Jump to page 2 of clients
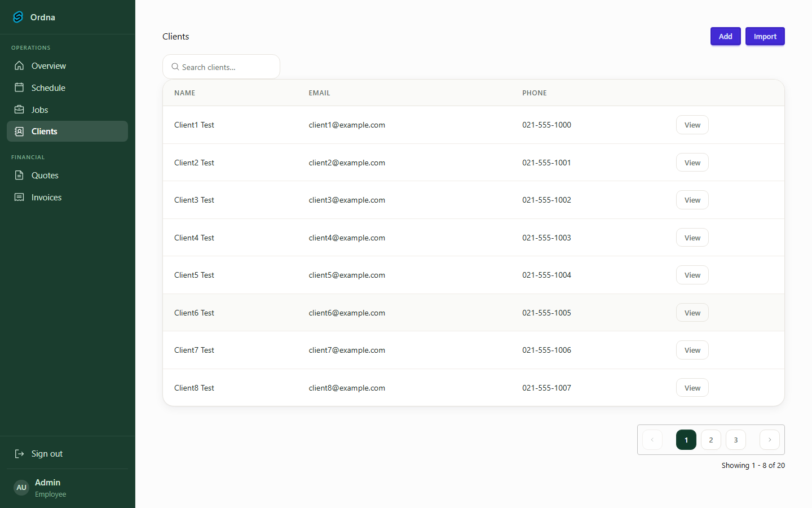The width and height of the screenshot is (812, 508). point(711,440)
